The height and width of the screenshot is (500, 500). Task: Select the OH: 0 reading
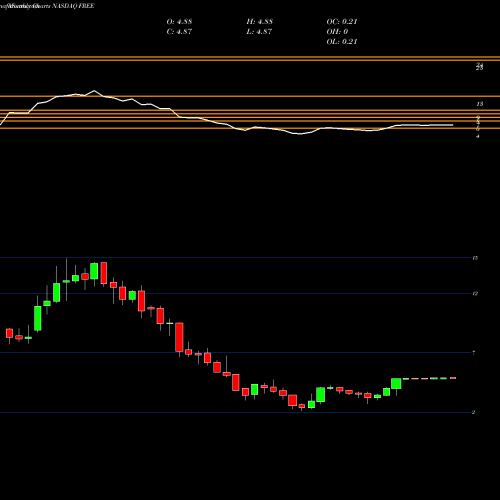click(337, 32)
